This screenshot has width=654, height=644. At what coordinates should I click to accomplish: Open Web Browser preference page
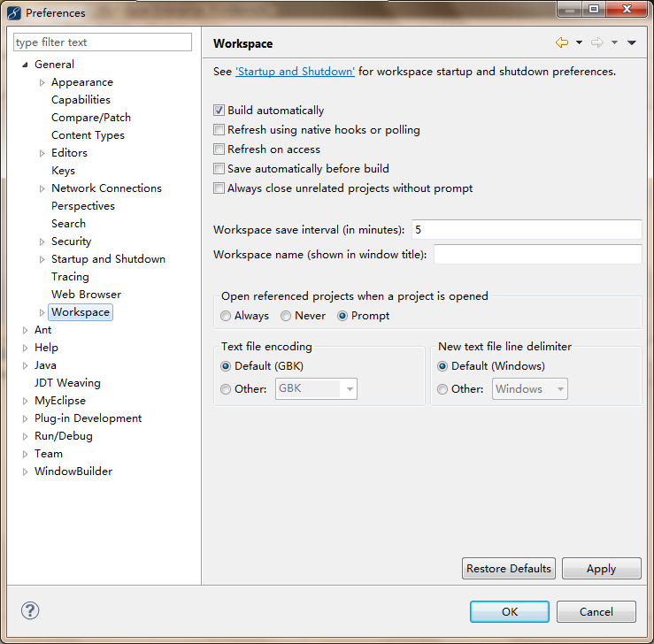point(87,295)
